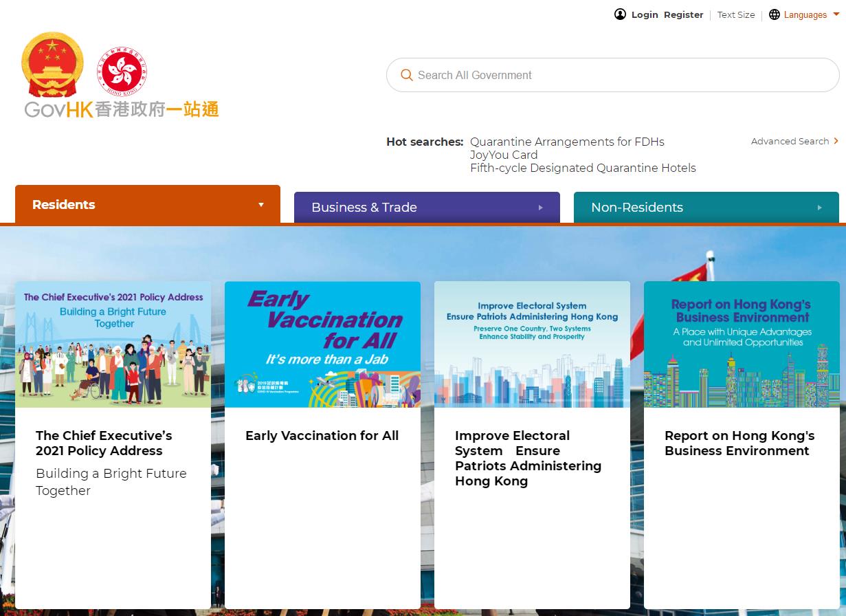
Task: Expand the Non-Residents tab arrow
Action: 819,208
